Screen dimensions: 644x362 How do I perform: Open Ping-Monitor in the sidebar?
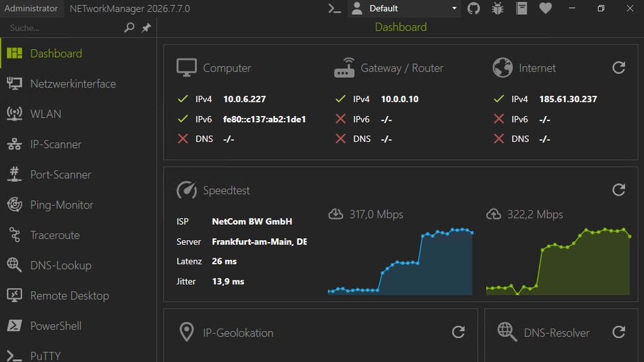(x=78, y=205)
